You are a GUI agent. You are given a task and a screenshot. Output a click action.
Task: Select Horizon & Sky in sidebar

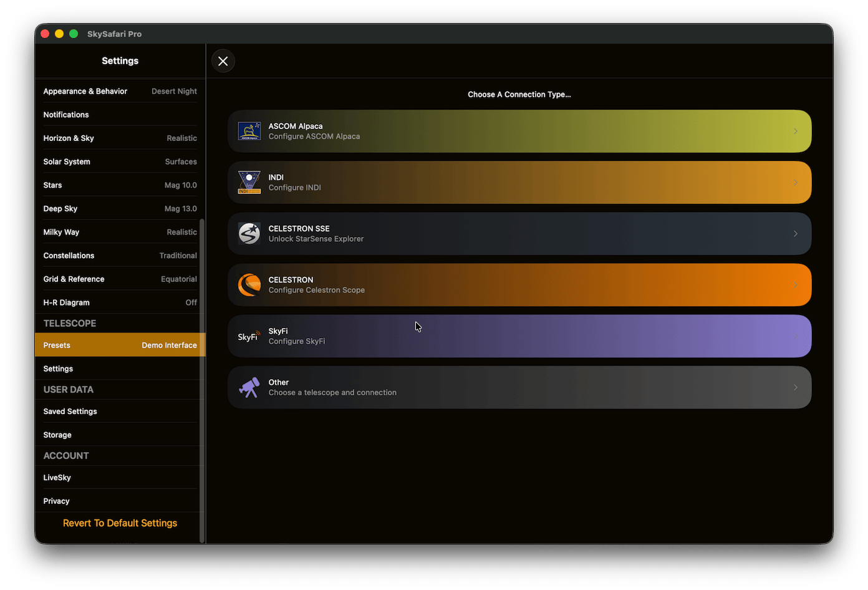tap(120, 138)
